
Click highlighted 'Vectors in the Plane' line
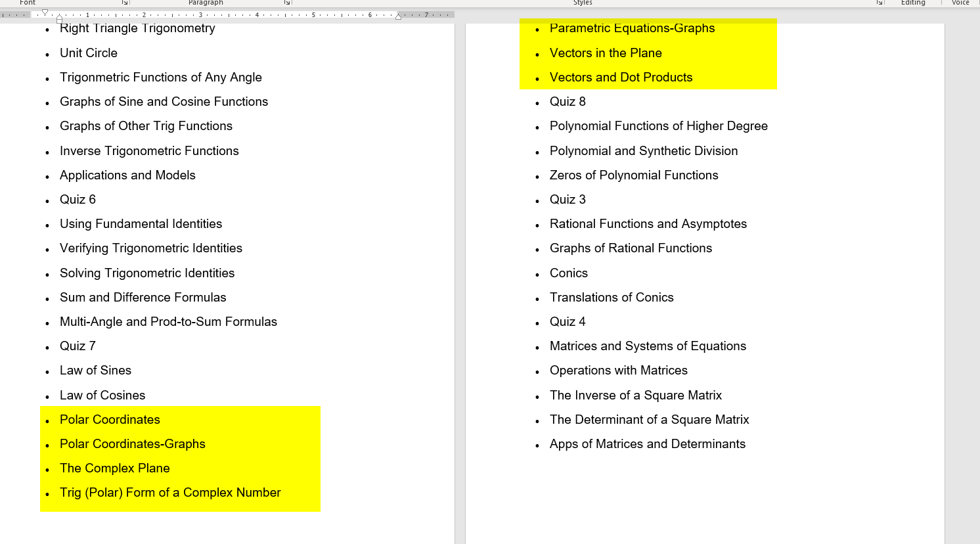(x=606, y=53)
